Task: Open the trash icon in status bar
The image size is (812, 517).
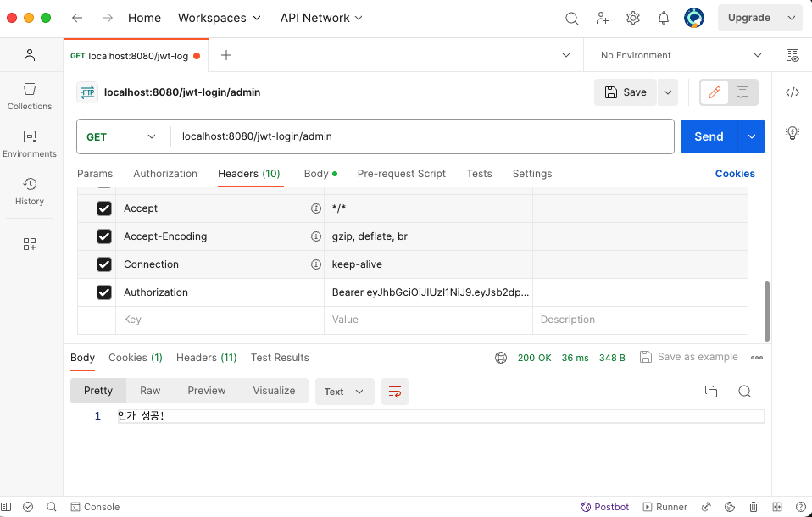Action: (754, 507)
